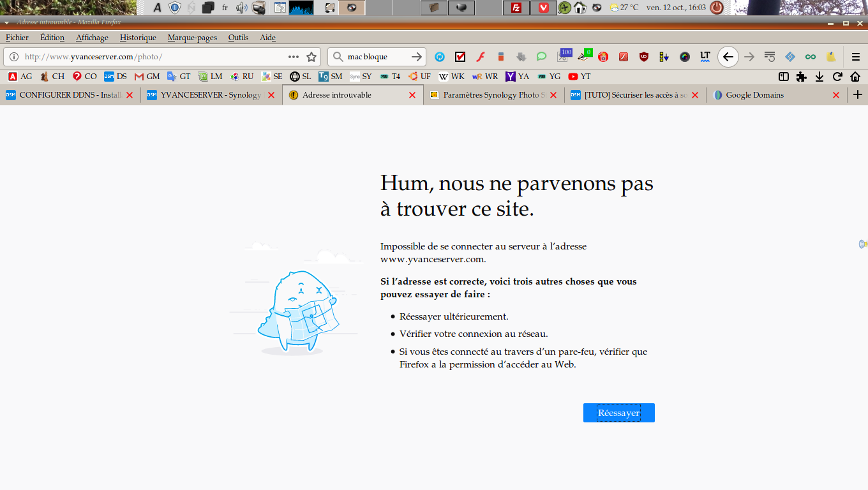Open the Historique menu
This screenshot has width=868, height=490.
[138, 38]
